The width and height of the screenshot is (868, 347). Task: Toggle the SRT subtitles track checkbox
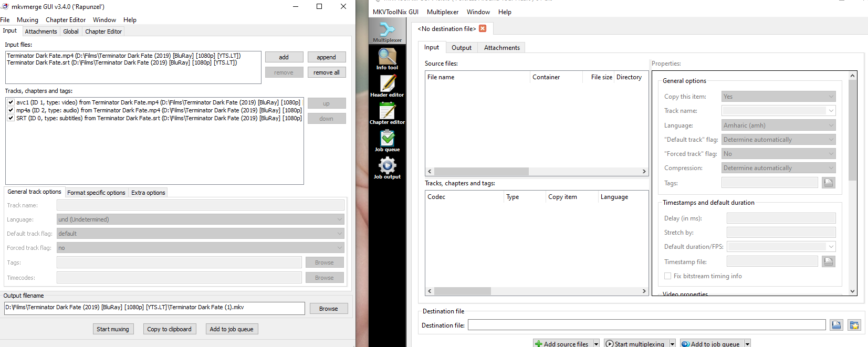11,118
